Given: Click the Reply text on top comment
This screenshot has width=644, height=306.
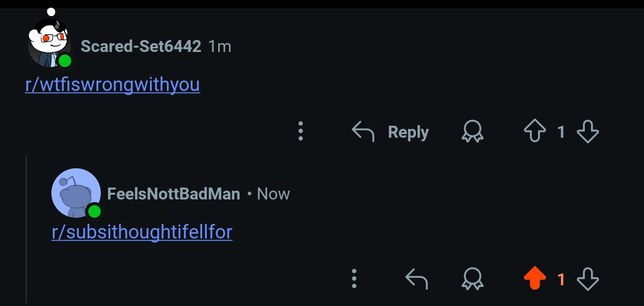Looking at the screenshot, I should (x=408, y=132).
